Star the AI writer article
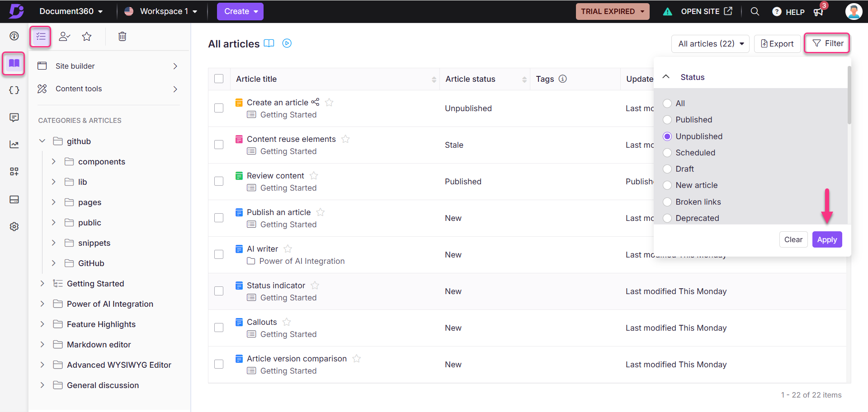Image resolution: width=868 pixels, height=412 pixels. pyautogui.click(x=288, y=249)
